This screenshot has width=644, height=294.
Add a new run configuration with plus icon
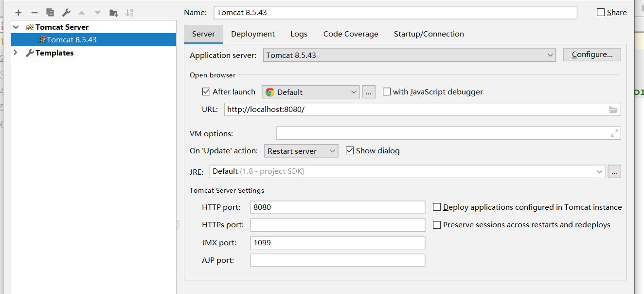18,13
